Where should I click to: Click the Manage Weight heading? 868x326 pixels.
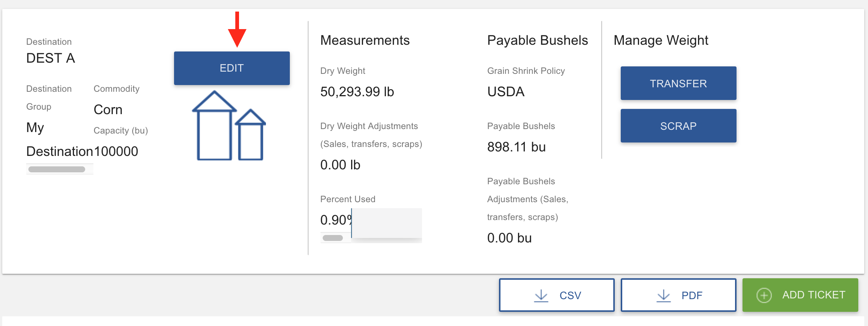point(661,40)
